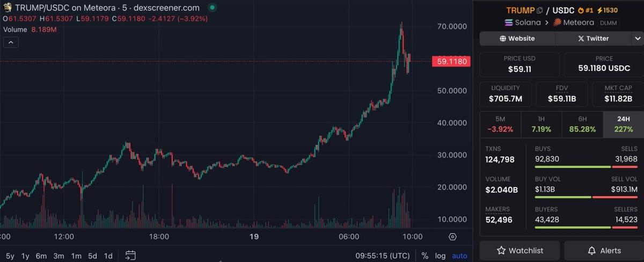Select the 6H timeframe tab

pos(582,124)
